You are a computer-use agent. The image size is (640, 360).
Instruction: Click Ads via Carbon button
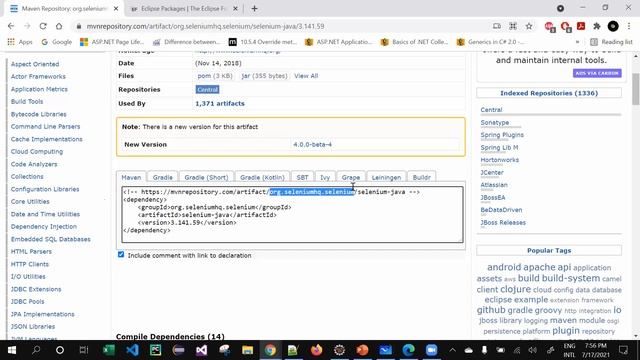point(597,73)
